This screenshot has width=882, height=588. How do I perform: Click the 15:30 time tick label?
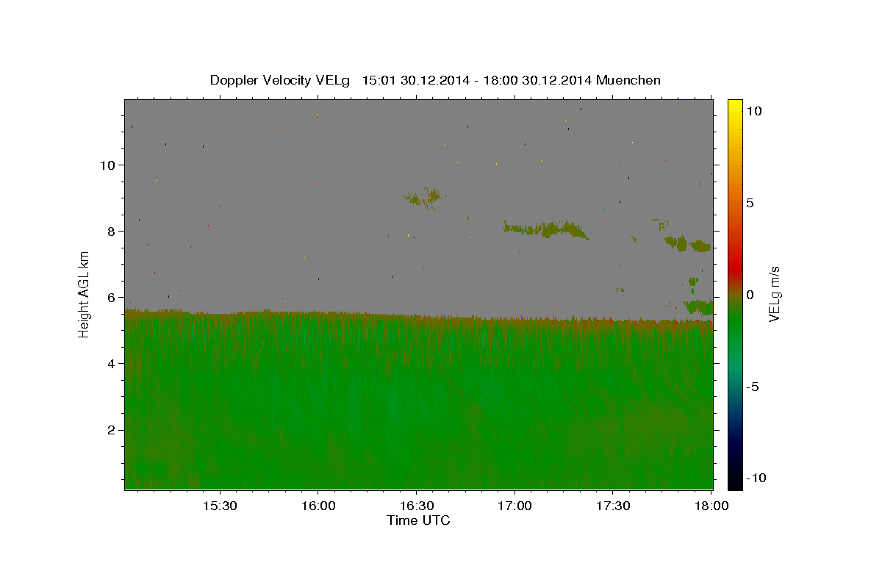(220, 506)
